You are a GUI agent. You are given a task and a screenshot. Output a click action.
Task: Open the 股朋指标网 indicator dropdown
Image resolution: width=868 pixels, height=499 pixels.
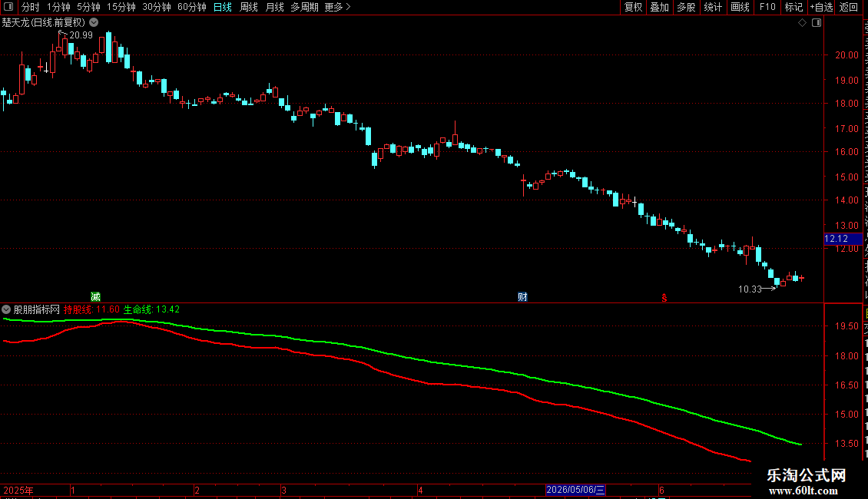(6, 309)
